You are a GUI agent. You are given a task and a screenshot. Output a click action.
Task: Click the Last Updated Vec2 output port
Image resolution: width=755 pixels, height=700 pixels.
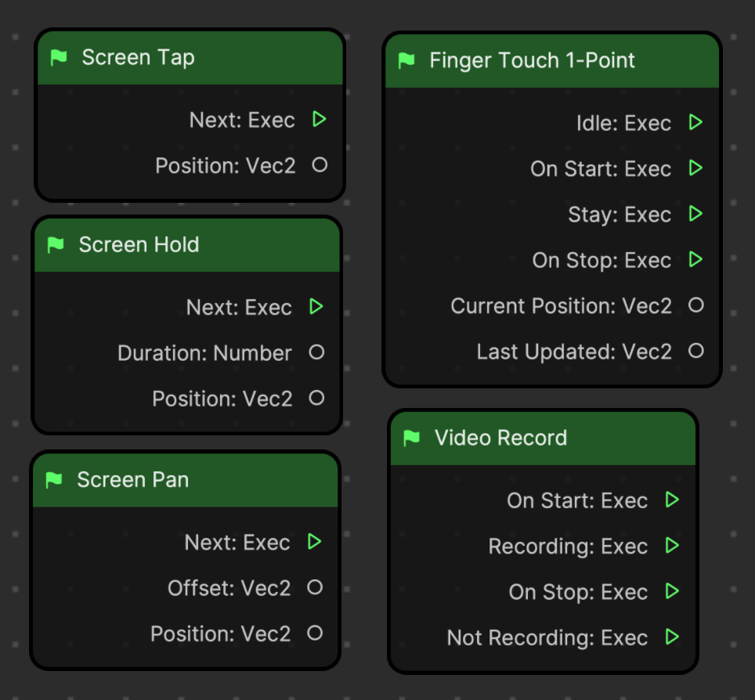(695, 351)
